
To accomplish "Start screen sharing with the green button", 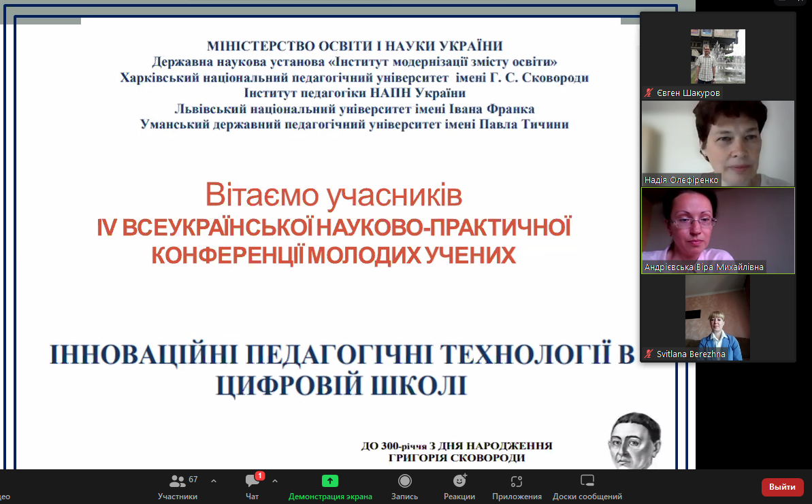I will [330, 482].
